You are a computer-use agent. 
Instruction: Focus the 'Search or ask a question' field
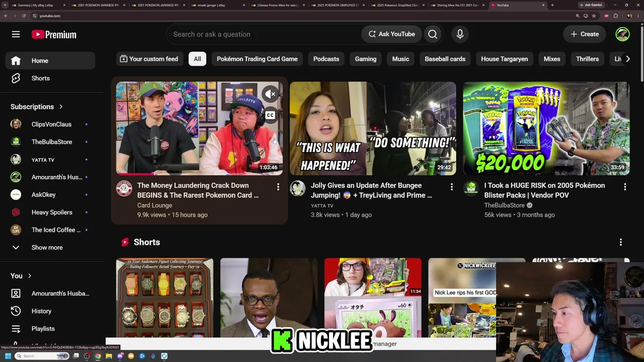pyautogui.click(x=264, y=34)
